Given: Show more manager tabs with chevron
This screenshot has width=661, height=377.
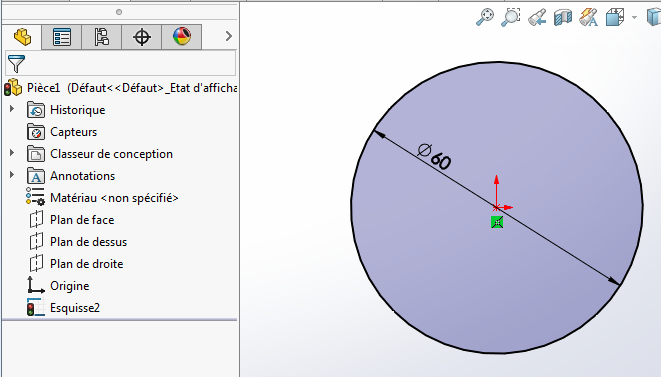Looking at the screenshot, I should point(228,36).
